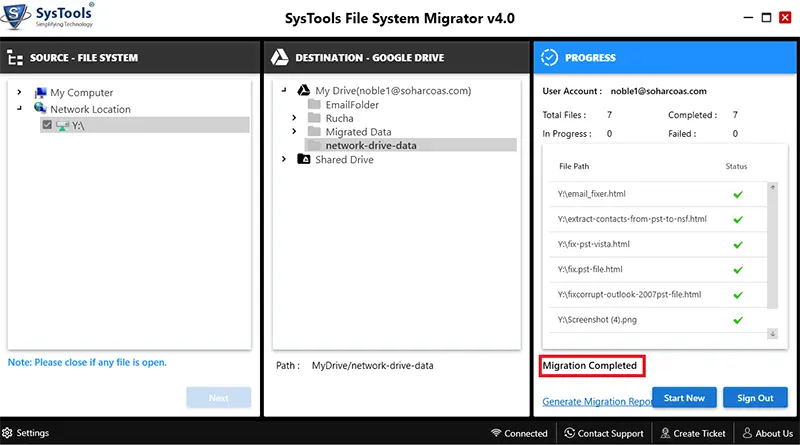Minimize the application window
This screenshot has width=800, height=445.
tap(748, 17)
